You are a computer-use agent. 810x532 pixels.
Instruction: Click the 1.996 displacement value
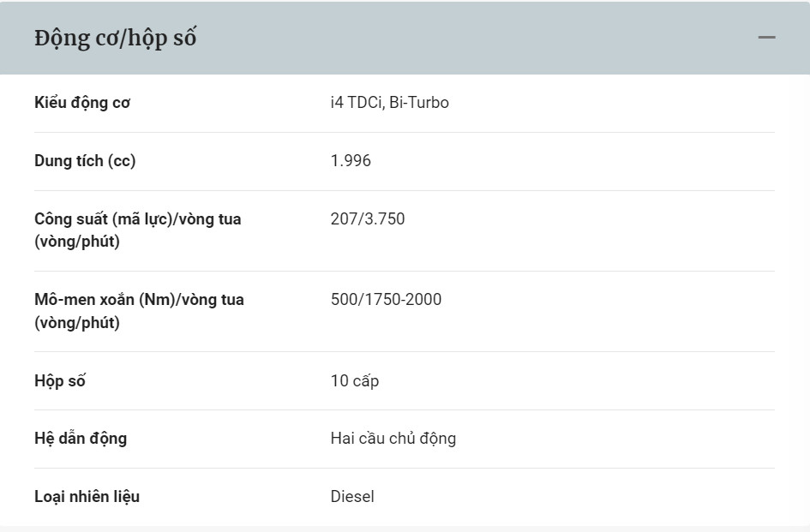[x=351, y=161]
